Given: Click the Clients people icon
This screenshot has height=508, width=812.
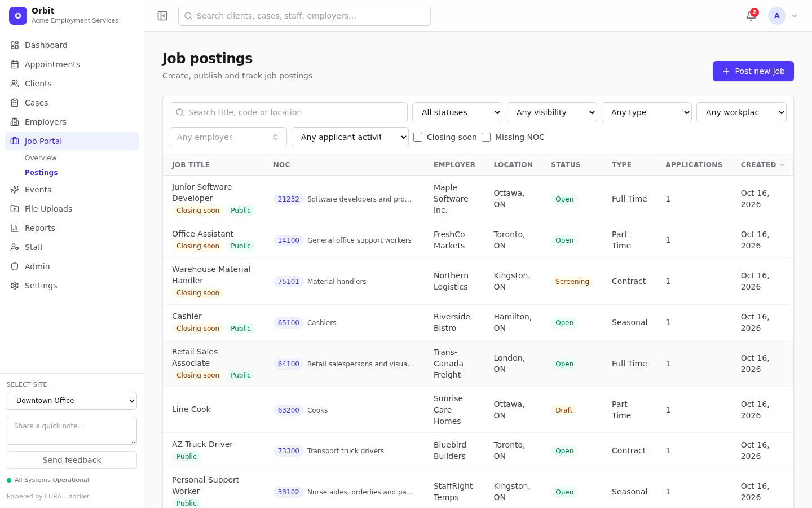Looking at the screenshot, I should 15,84.
